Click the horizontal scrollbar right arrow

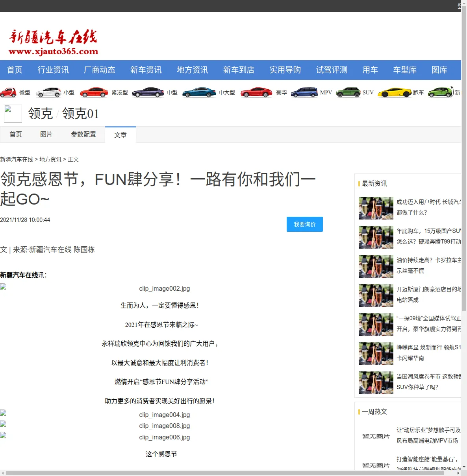pyautogui.click(x=458, y=473)
